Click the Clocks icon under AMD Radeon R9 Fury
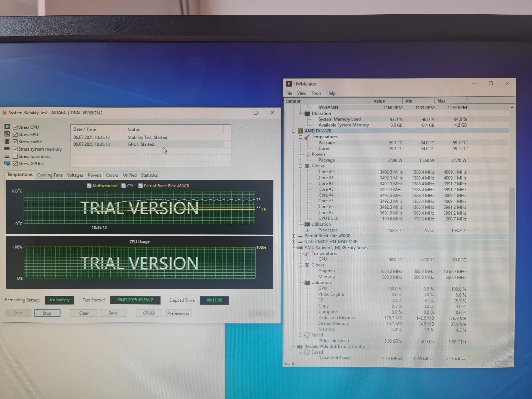This screenshot has height=399, width=532. coord(307,265)
